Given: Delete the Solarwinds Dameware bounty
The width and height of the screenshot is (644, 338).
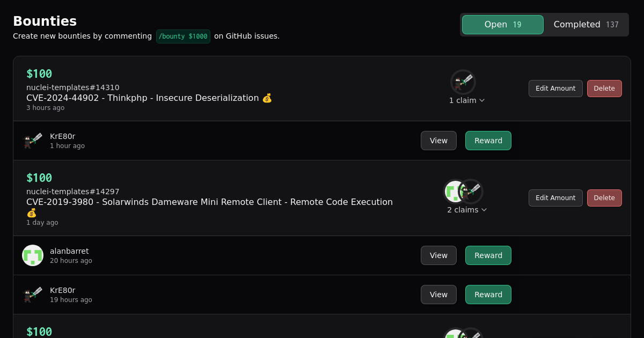Looking at the screenshot, I should click(604, 198).
